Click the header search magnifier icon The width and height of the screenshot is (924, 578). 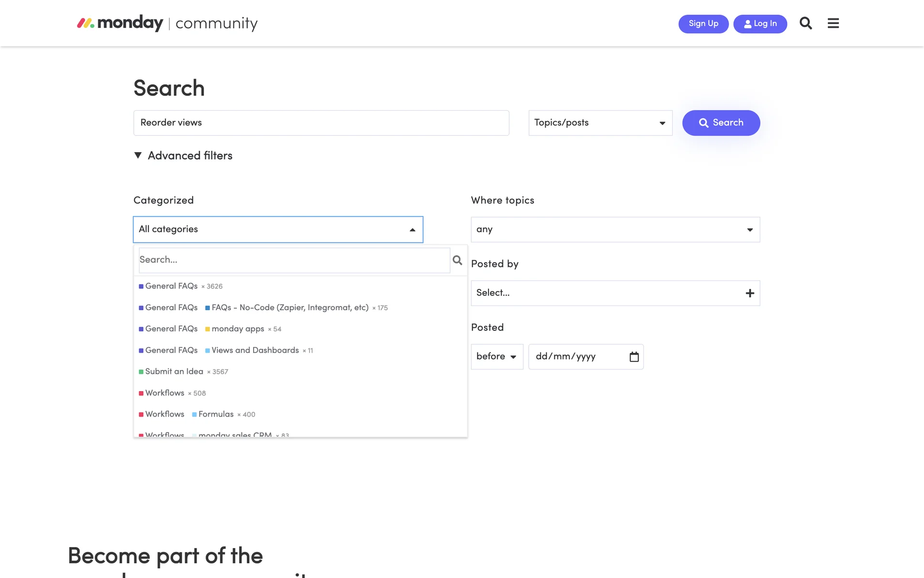(806, 23)
